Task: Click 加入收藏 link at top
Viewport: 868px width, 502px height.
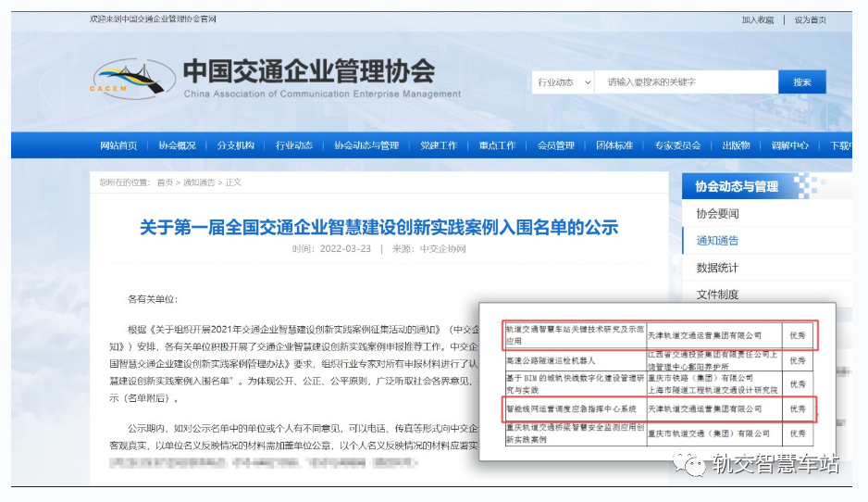Action: coord(758,20)
